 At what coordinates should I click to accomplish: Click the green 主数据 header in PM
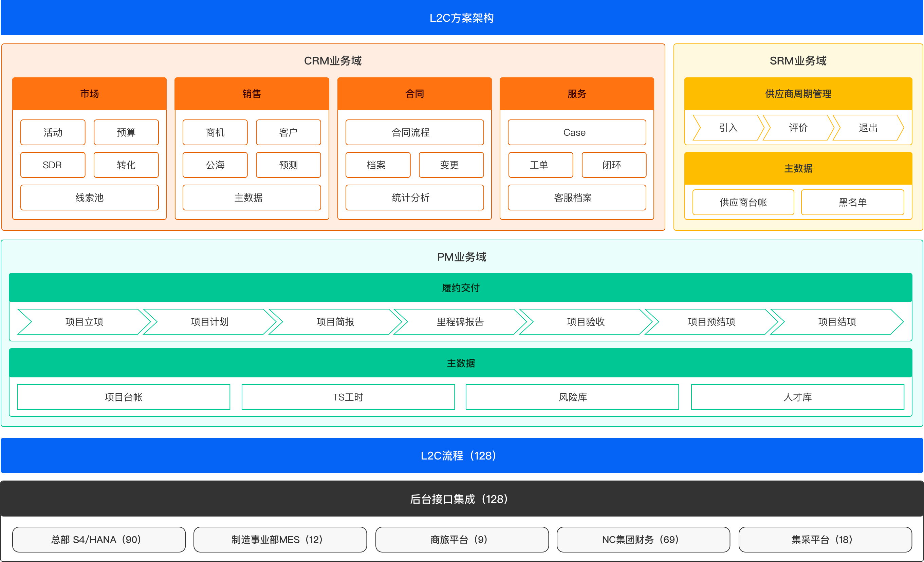461,363
